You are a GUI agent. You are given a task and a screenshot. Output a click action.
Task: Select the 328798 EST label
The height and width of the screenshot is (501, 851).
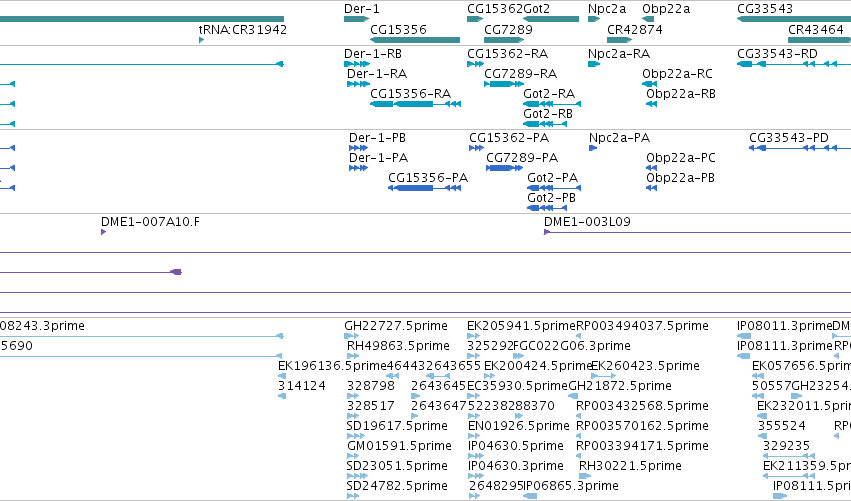click(x=371, y=386)
